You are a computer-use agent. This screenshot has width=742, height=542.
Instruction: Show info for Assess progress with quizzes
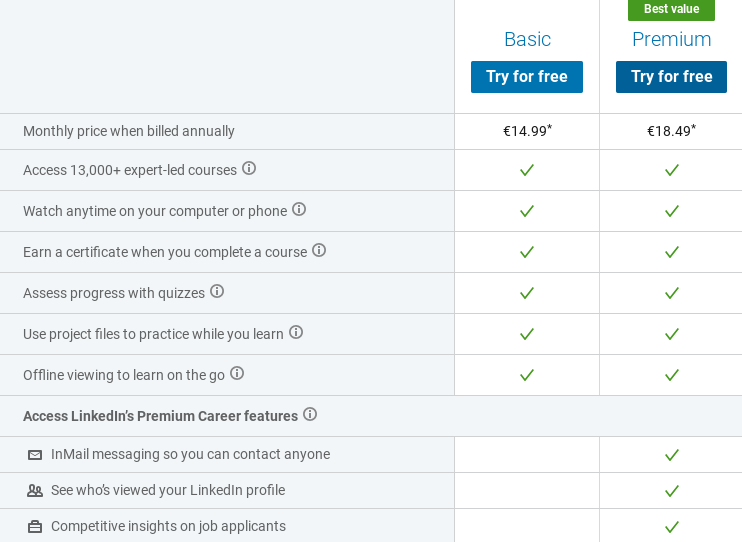tap(217, 291)
